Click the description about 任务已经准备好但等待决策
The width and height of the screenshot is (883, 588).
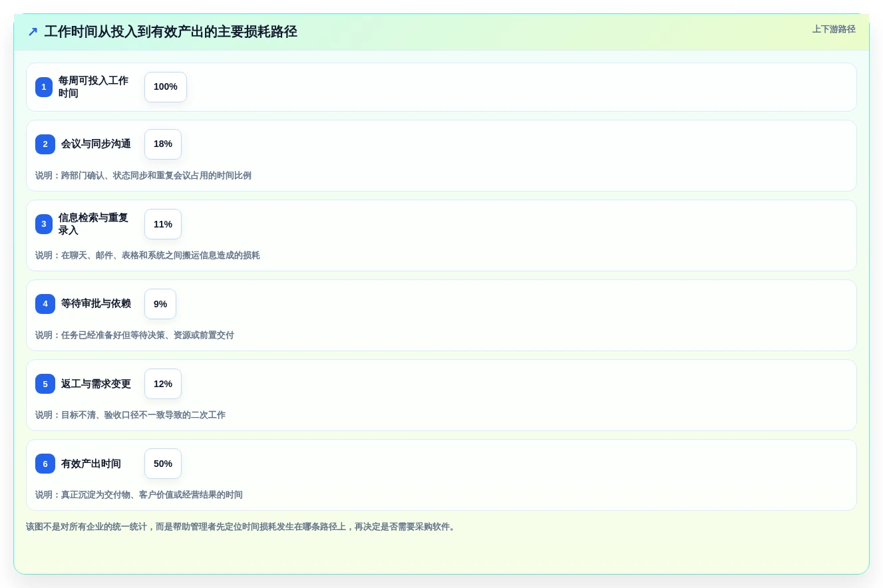coord(134,335)
